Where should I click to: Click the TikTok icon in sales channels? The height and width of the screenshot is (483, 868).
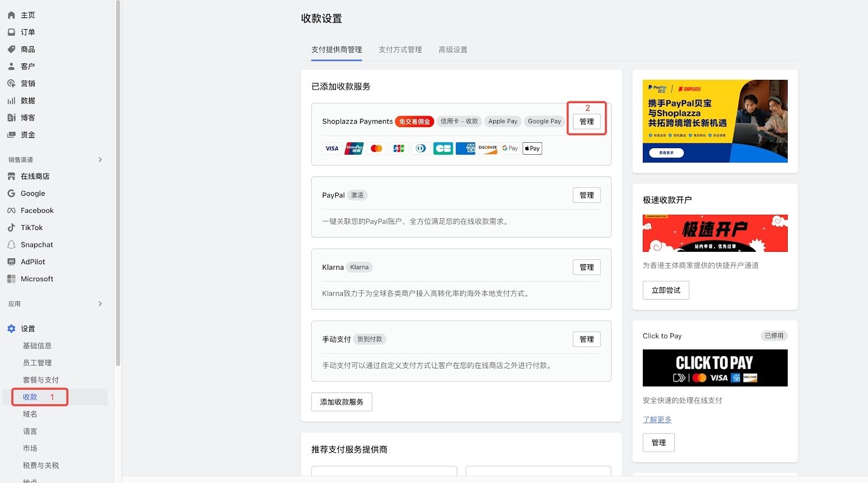click(x=11, y=227)
